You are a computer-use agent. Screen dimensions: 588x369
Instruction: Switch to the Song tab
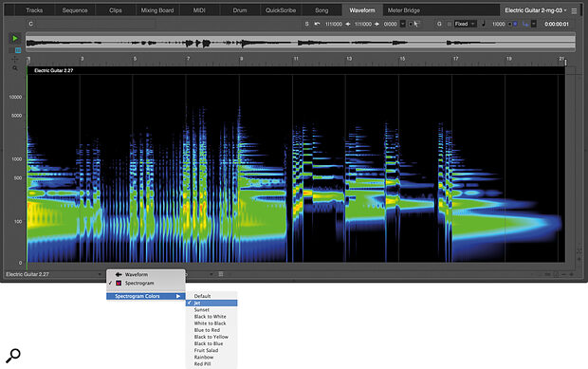[322, 10]
